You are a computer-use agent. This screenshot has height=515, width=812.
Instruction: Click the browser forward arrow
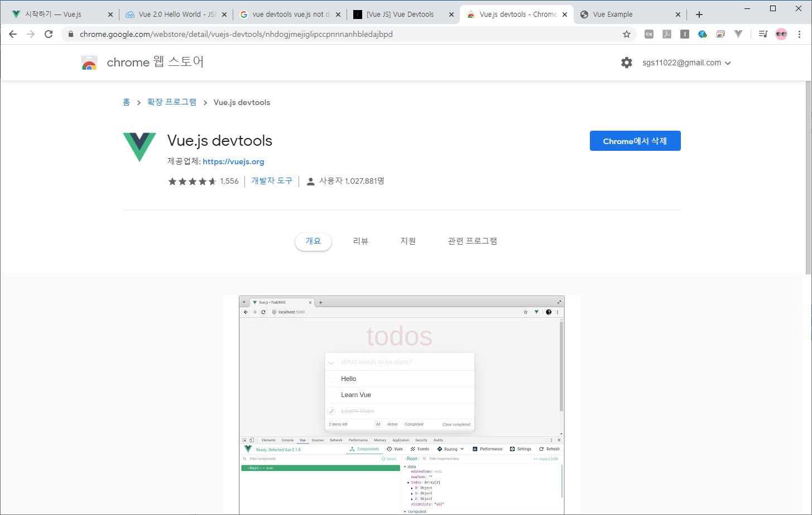click(31, 34)
